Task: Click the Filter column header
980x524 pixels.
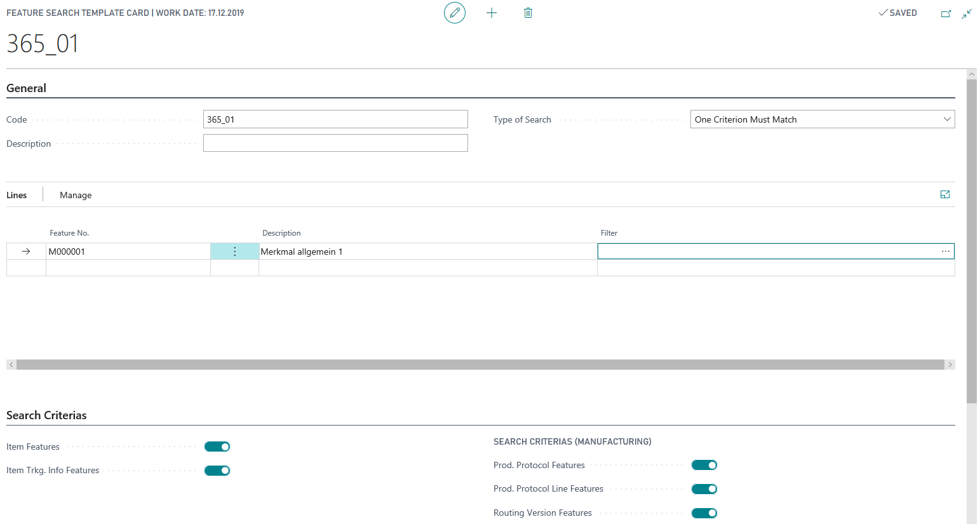Action: click(609, 233)
